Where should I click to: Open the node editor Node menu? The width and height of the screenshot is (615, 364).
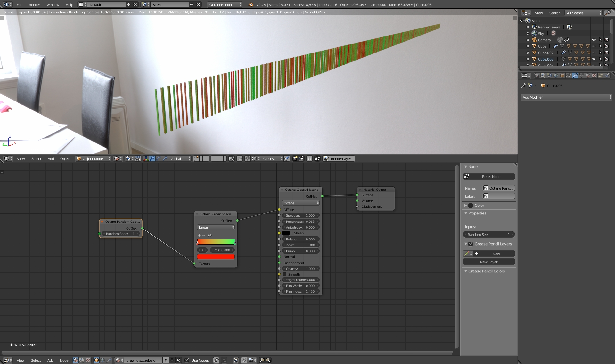pyautogui.click(x=64, y=360)
